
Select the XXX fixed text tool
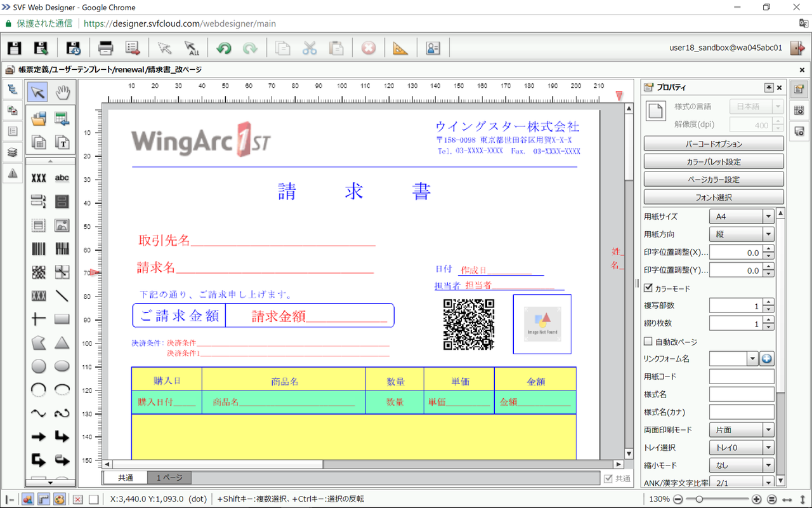[39, 178]
